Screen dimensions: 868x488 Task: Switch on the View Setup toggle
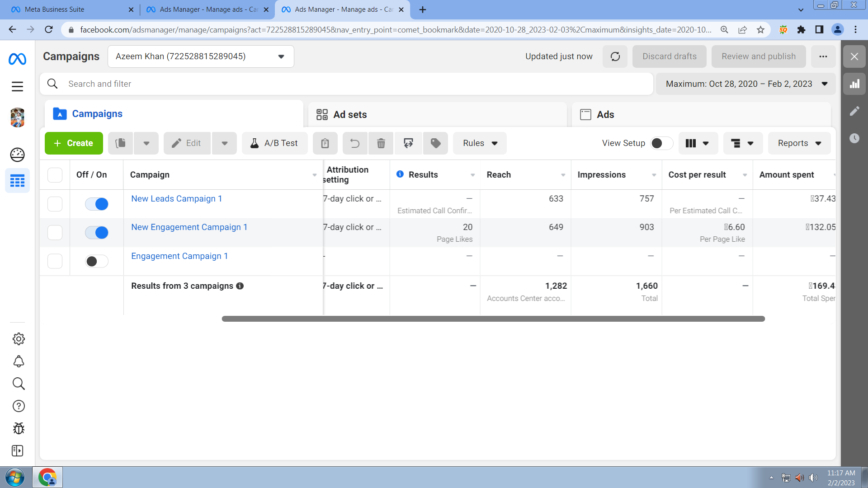coord(661,143)
